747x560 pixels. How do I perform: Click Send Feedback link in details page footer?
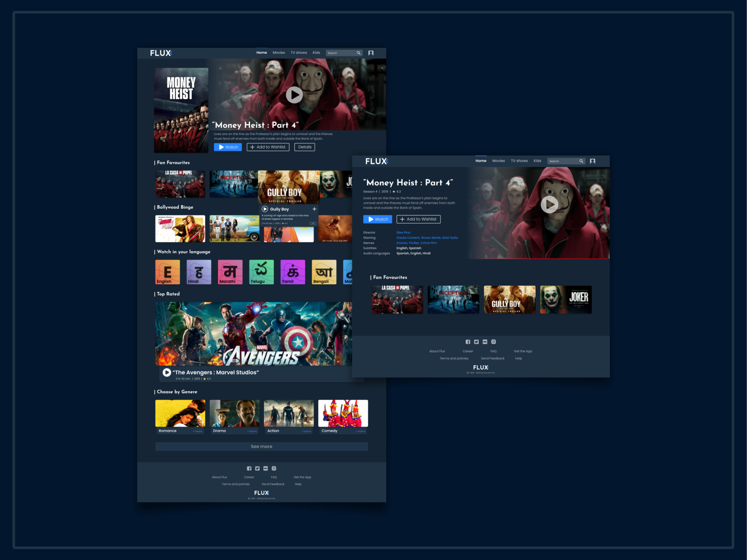tap(492, 358)
